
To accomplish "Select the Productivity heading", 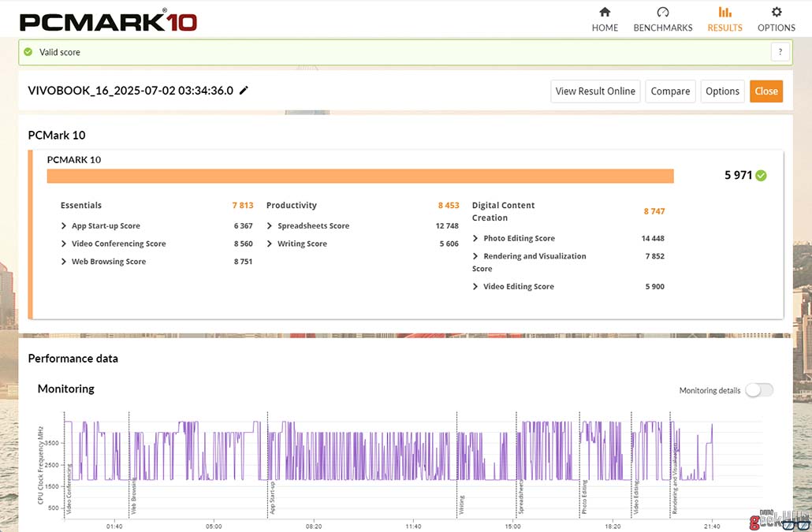I will pos(291,205).
